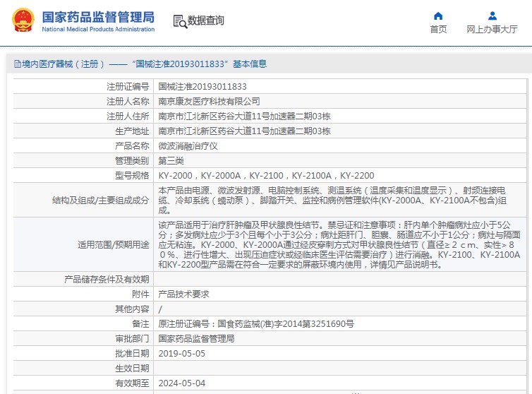The image size is (532, 394).
Task: Click the 注册证编号 row label
Action: 128,87
